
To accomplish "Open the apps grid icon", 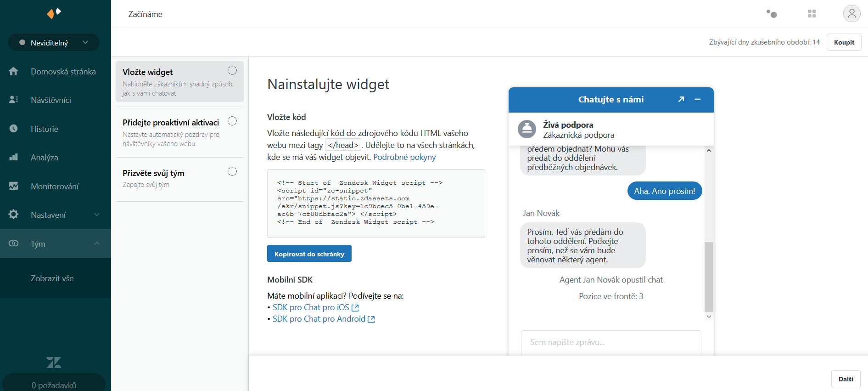I will coord(812,14).
